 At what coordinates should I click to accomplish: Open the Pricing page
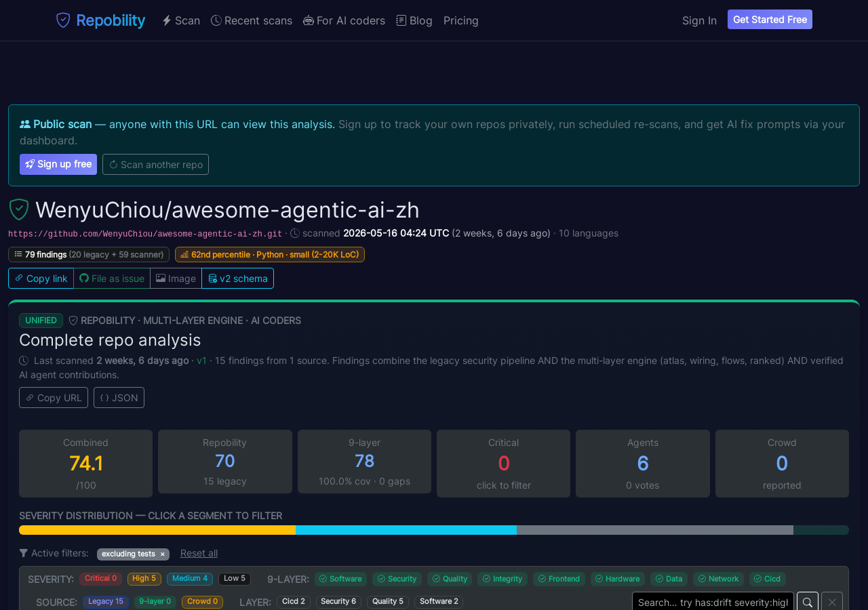(461, 20)
